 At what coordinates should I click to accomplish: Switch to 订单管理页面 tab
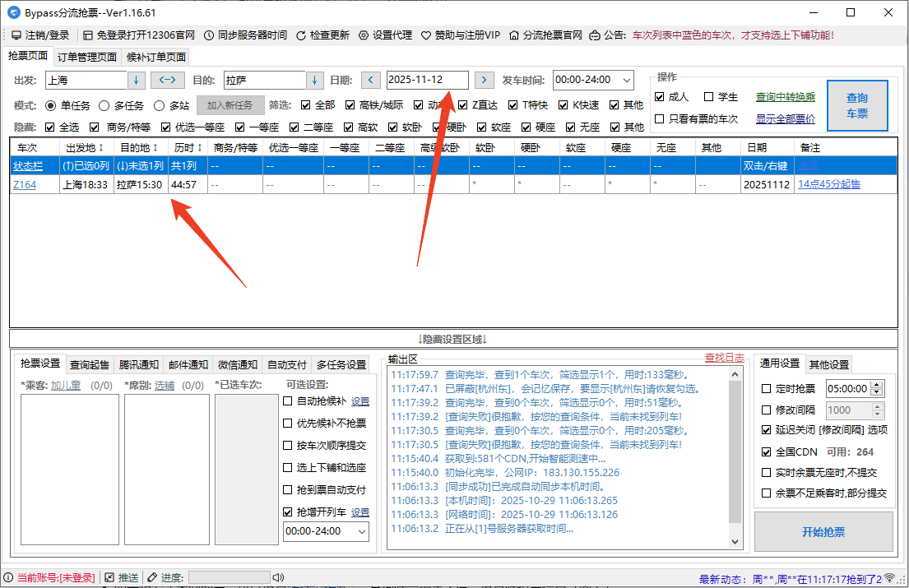tap(87, 57)
